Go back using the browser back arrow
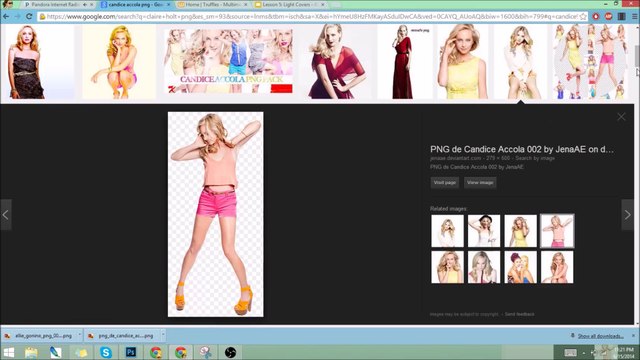 (x=6, y=17)
